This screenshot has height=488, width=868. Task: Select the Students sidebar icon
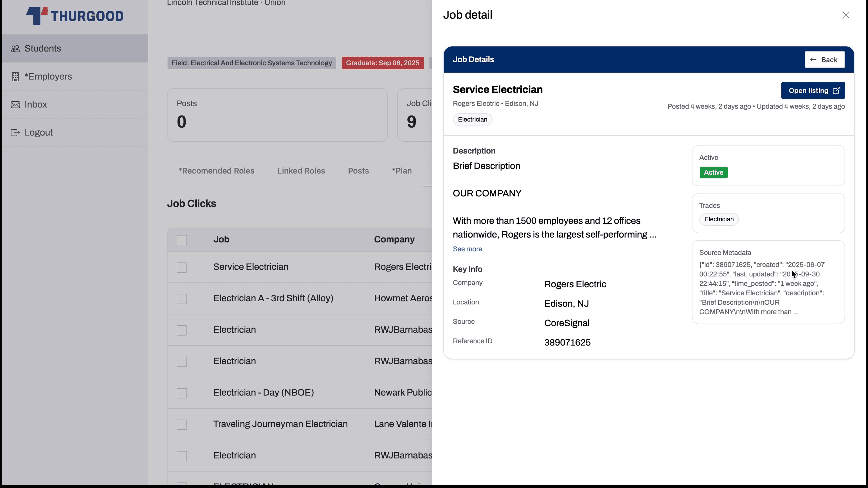[16, 48]
